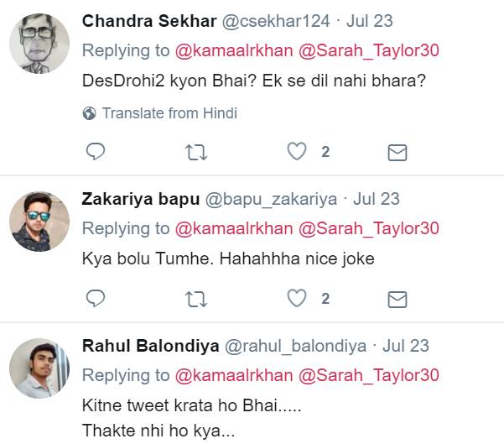Viewport: 504px width, 444px height.
Task: Open @kamaalrkhan mention in Chandra's reply
Action: [x=234, y=50]
